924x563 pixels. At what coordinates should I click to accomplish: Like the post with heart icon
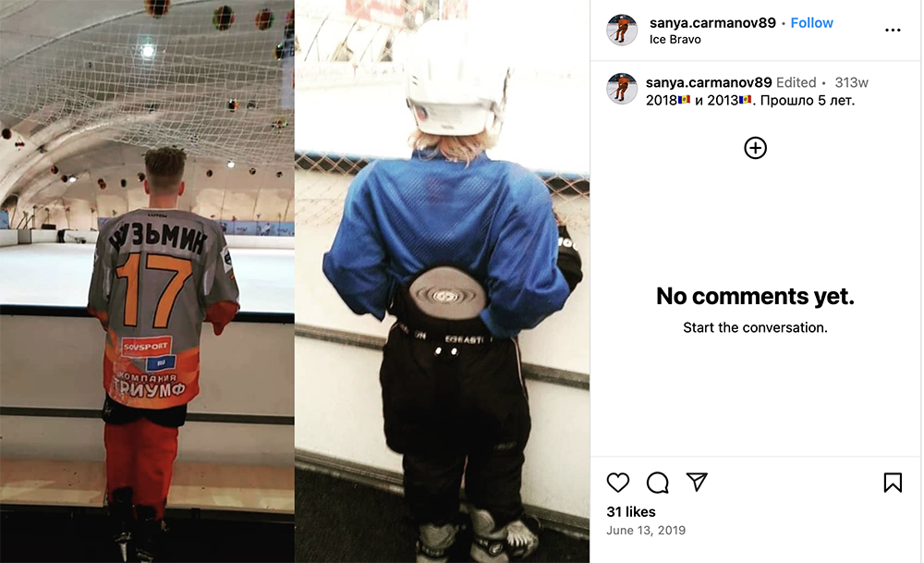pyautogui.click(x=617, y=483)
